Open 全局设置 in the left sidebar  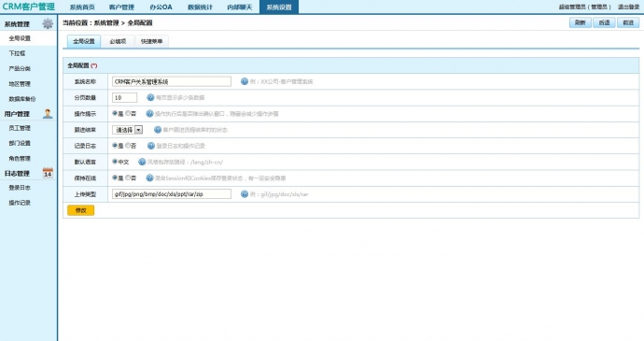[x=20, y=38]
